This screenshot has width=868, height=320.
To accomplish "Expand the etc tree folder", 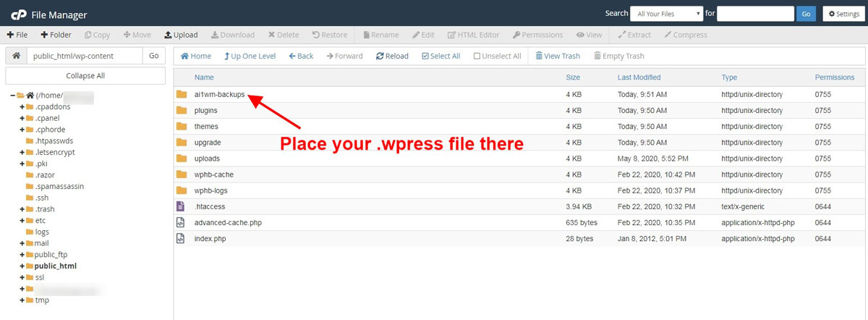I will [x=22, y=220].
